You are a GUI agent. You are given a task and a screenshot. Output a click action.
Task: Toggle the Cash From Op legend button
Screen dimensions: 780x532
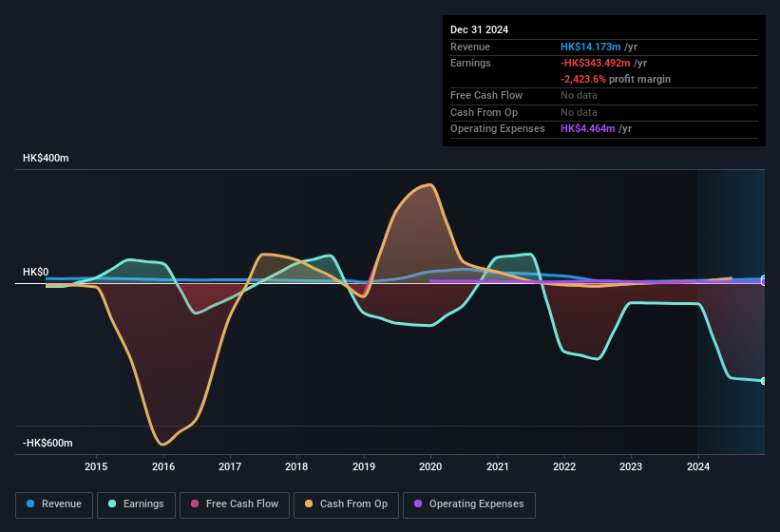[346, 504]
